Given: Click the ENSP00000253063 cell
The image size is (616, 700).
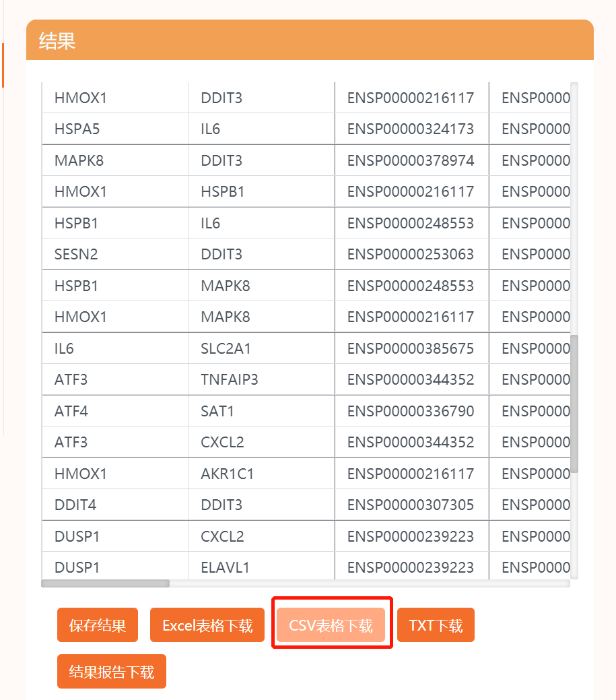Looking at the screenshot, I should [x=411, y=254].
